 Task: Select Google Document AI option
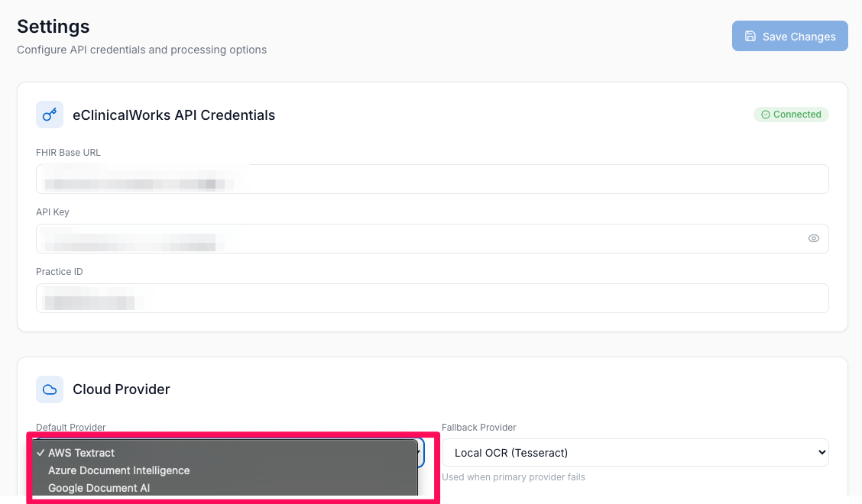coord(225,488)
